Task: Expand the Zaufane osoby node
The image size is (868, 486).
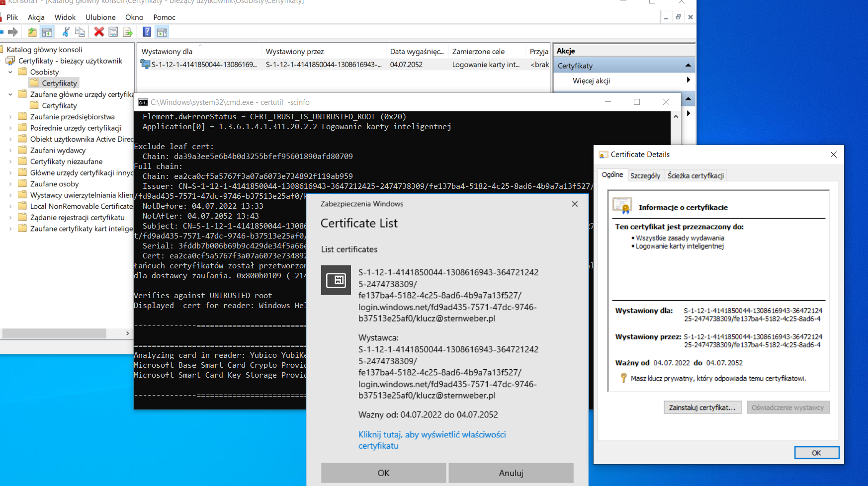Action: 10,184
